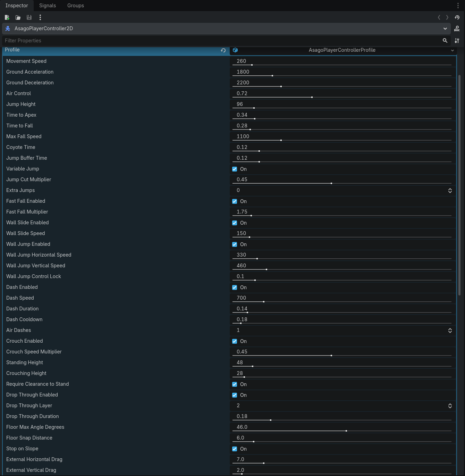Click the Drop Through Duration label
Viewport: 465px width, 476px height.
[x=33, y=416]
